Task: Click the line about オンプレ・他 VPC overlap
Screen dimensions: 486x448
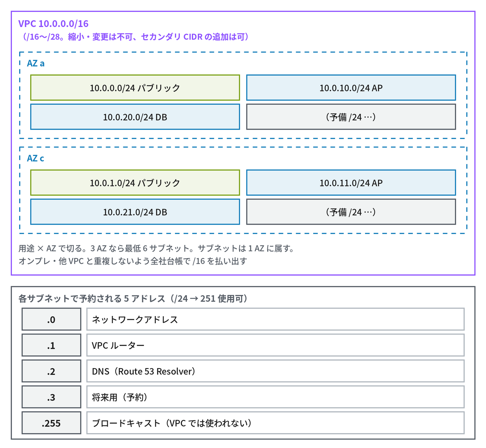Action: tap(133, 261)
